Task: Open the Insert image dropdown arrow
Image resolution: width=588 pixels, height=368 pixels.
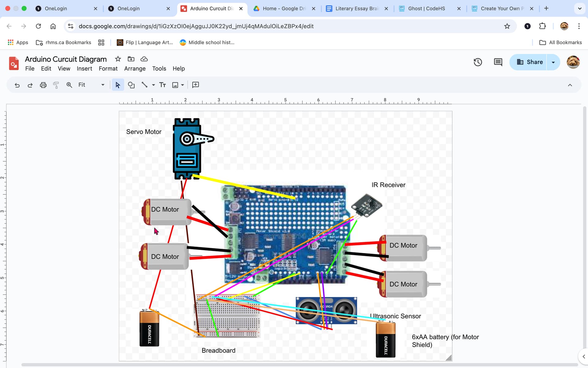Action: coord(183,85)
